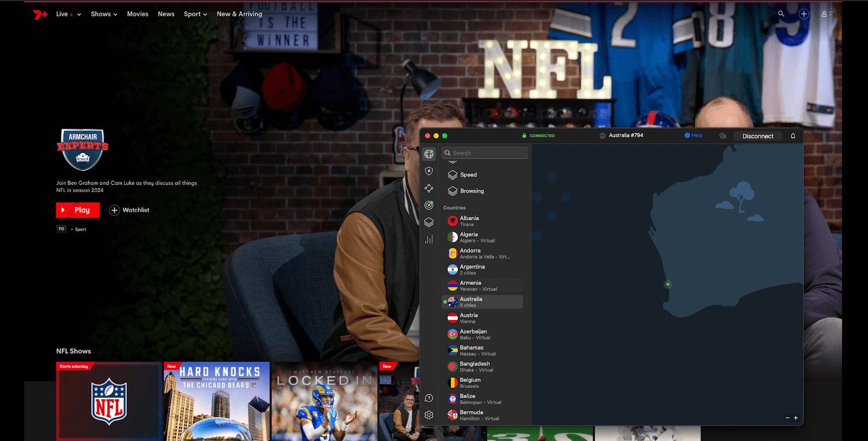Click the notifications bell in NordVPN
Screen dimensions: 868x441
[793, 136]
